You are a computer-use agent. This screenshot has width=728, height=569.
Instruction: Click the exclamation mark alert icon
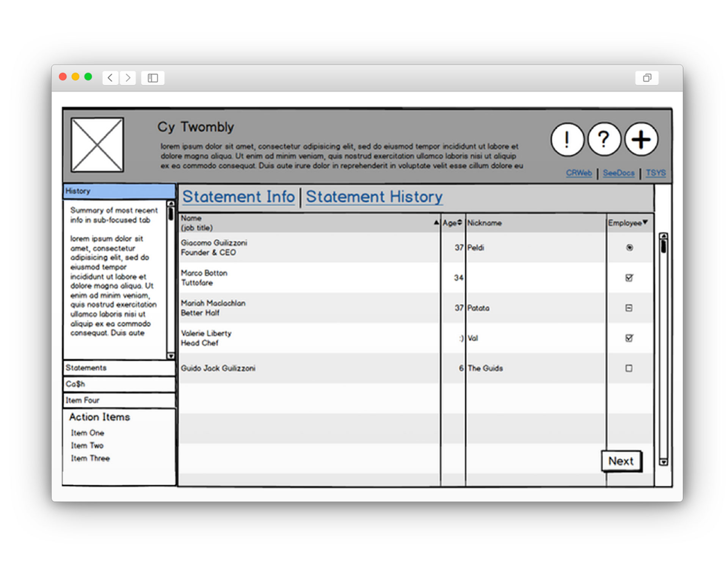[566, 139]
